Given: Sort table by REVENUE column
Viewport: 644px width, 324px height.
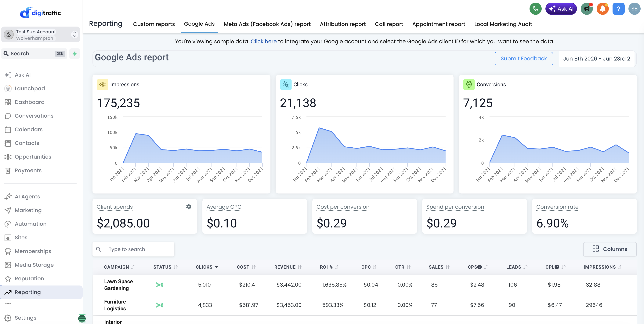Looking at the screenshot, I should click(288, 267).
